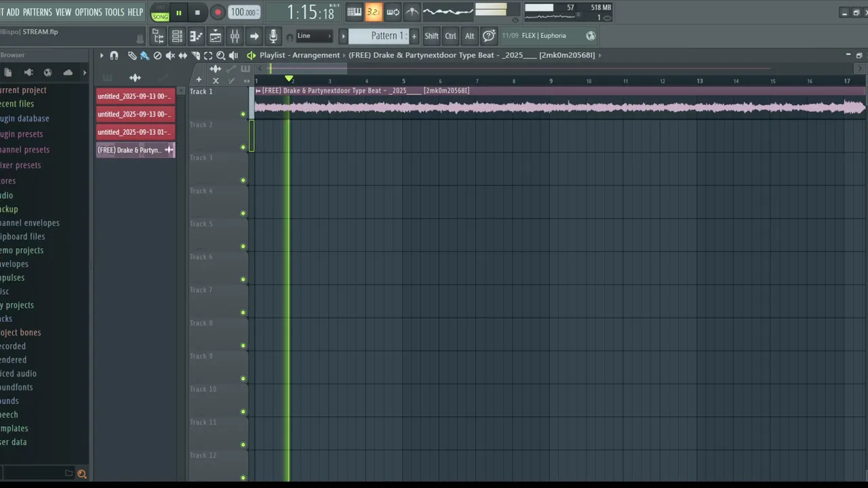Screen dimensions: 868x488
Task: Click the browser speaker icon
Action: pos(28,73)
